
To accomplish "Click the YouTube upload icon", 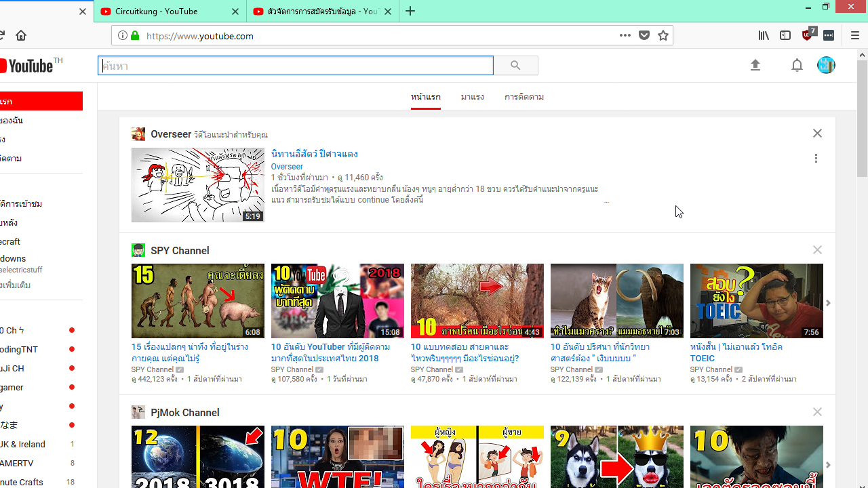I will coord(755,65).
